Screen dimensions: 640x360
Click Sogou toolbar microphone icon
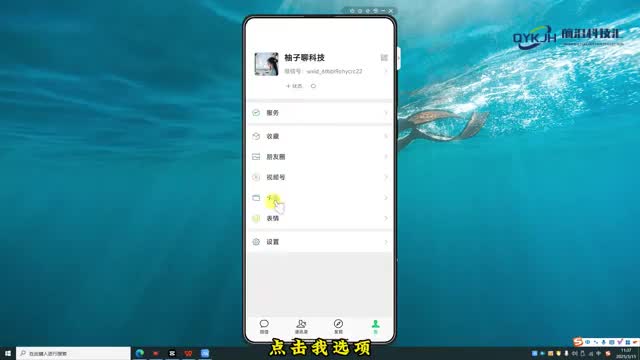pyautogui.click(x=604, y=342)
